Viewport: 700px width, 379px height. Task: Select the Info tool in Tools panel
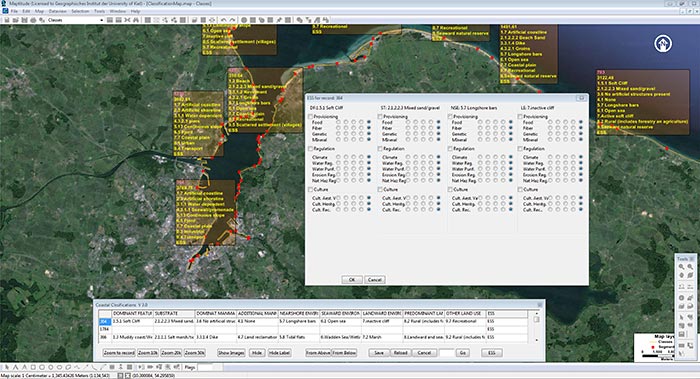(x=681, y=298)
